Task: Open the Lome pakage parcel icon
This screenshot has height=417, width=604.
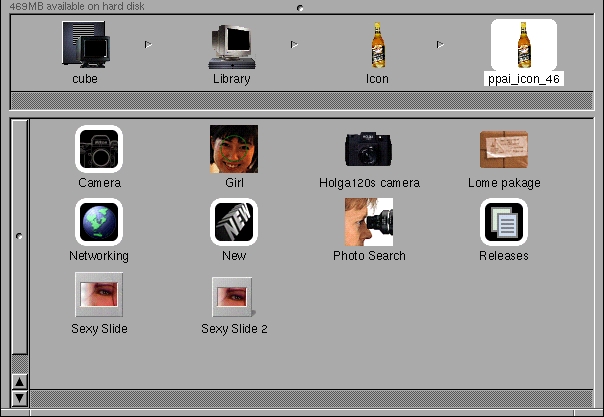Action: click(x=504, y=149)
